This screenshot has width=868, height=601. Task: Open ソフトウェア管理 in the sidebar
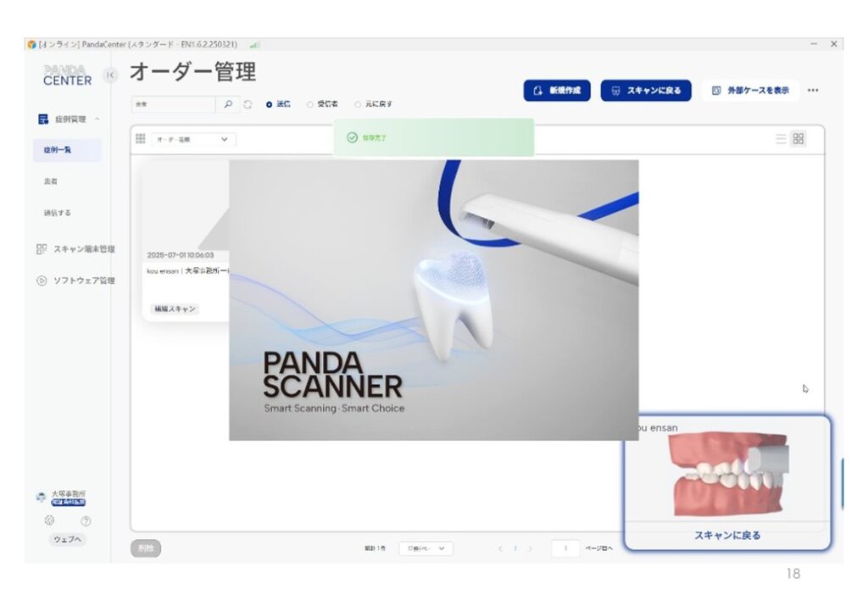(x=76, y=281)
